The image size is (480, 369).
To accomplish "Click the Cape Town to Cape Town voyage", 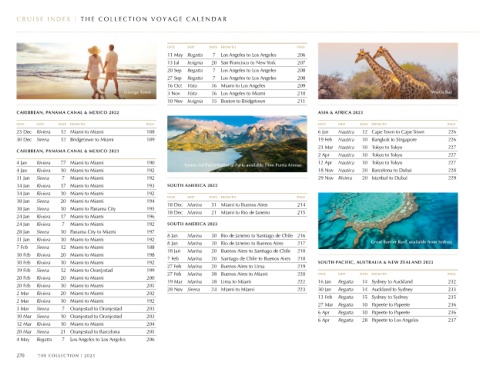I will click(x=388, y=132).
